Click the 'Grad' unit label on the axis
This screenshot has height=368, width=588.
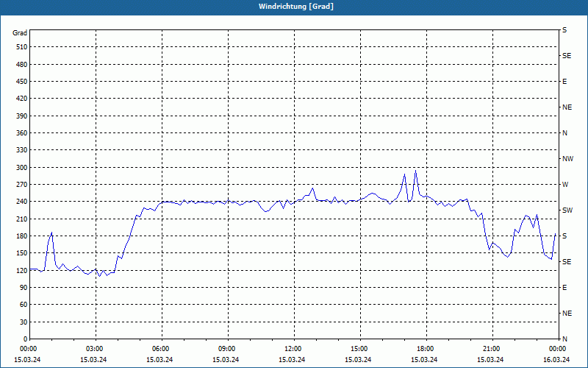click(x=20, y=33)
